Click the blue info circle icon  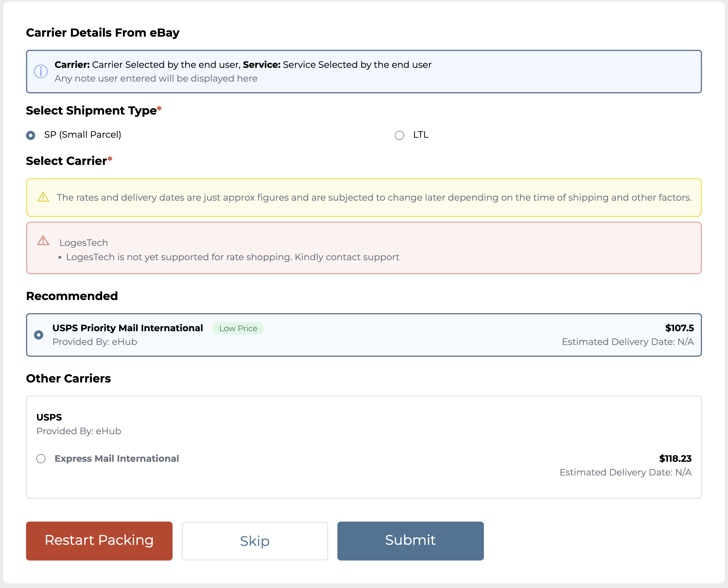pos(41,72)
